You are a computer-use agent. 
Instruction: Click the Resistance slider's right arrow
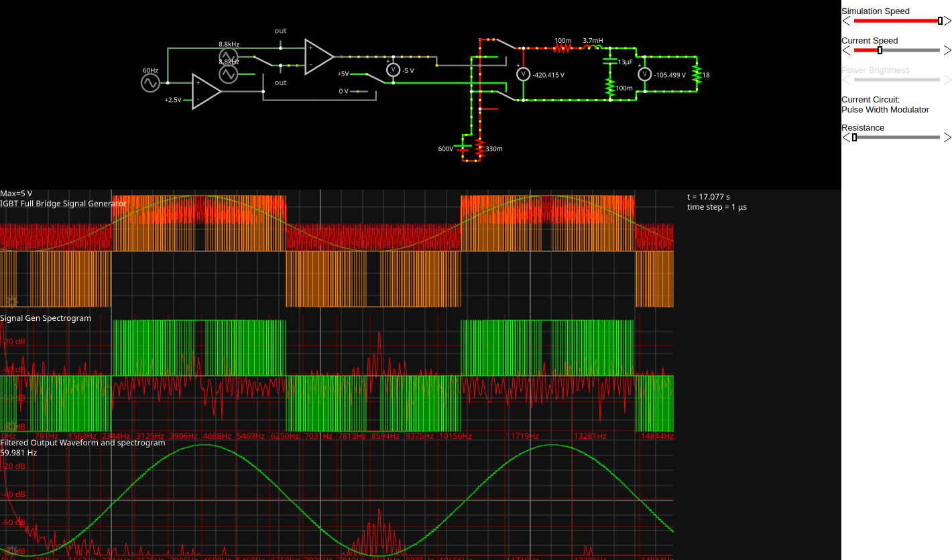(947, 137)
